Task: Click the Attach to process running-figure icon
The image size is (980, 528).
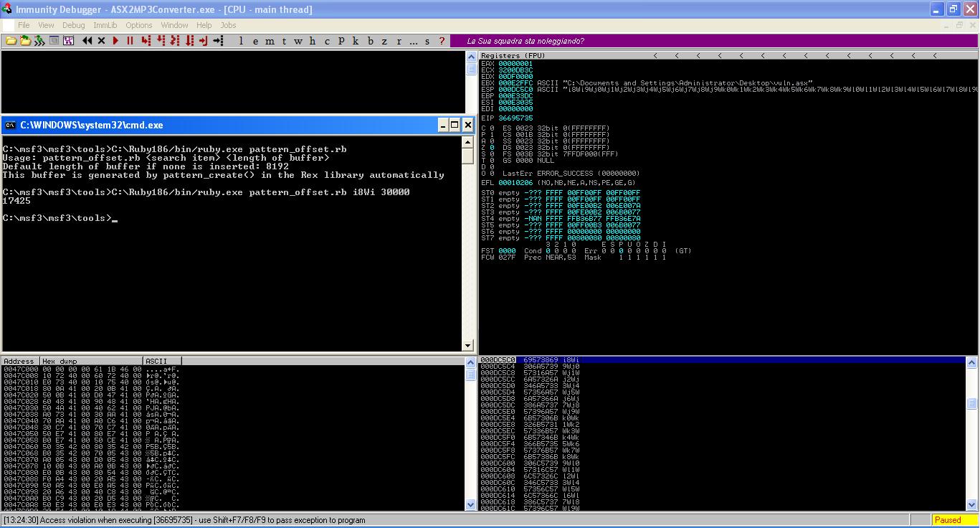Action: tap(39, 41)
